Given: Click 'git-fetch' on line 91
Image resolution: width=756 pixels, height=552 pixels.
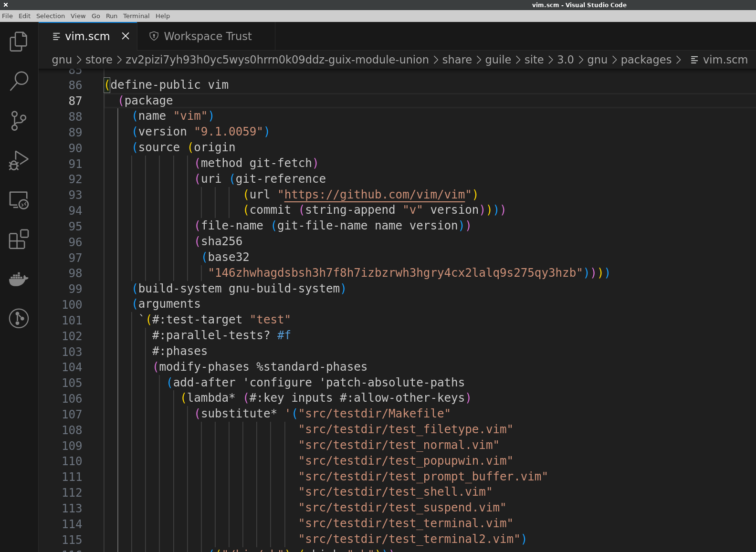Looking at the screenshot, I should click(x=281, y=163).
